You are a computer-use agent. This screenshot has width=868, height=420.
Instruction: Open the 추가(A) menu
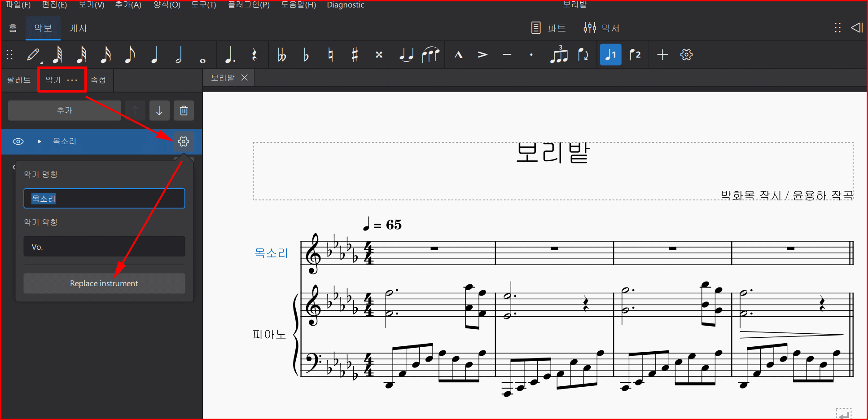pos(128,5)
